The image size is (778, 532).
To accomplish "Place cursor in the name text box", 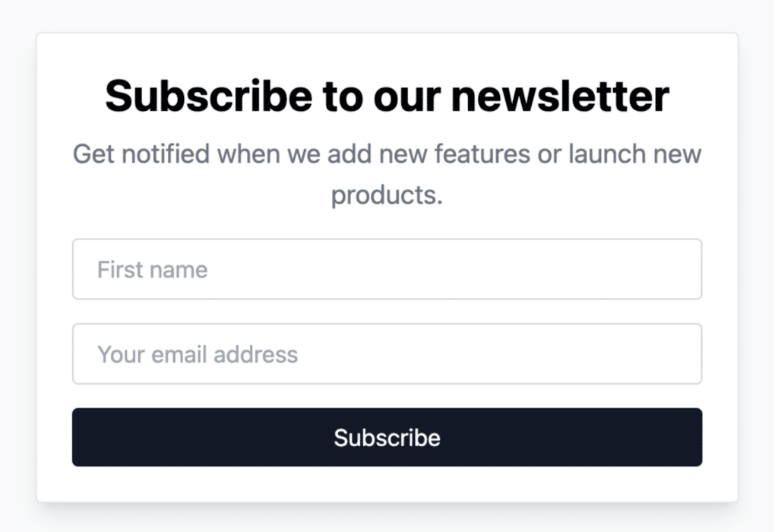I will point(387,269).
